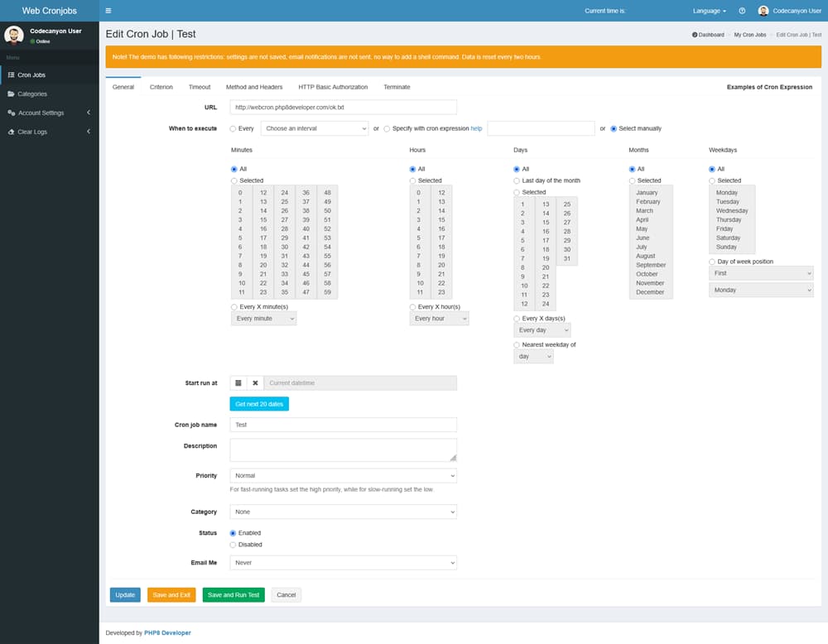
Task: Switch to the Terminate tab
Action: tap(397, 87)
